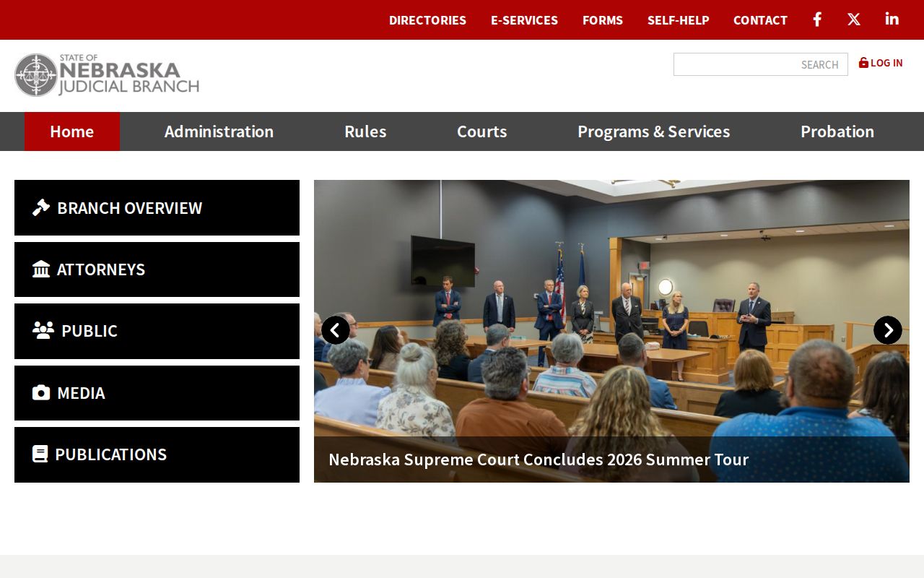
Task: Open the Facebook icon link
Action: click(x=817, y=20)
